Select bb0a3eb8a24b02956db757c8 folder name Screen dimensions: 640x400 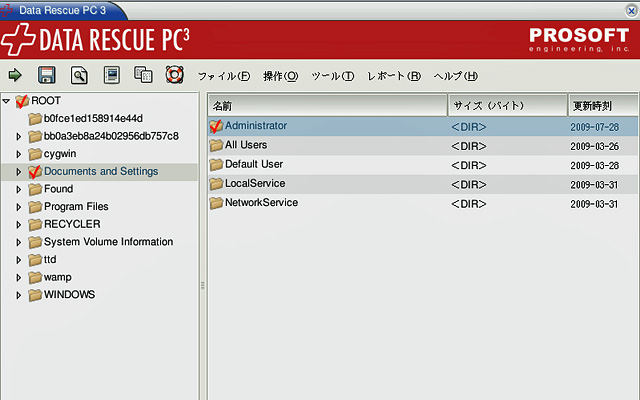(111, 136)
